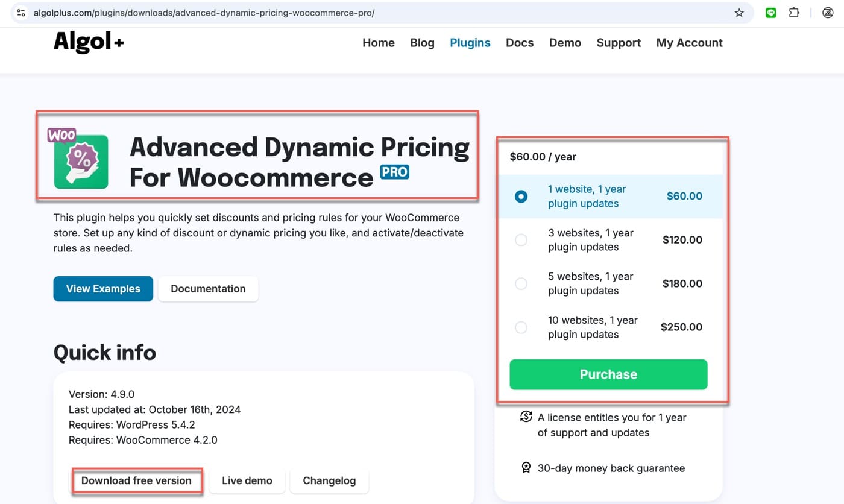The width and height of the screenshot is (844, 504).
Task: Select the 5 websites $180.00 license
Action: (x=608, y=284)
